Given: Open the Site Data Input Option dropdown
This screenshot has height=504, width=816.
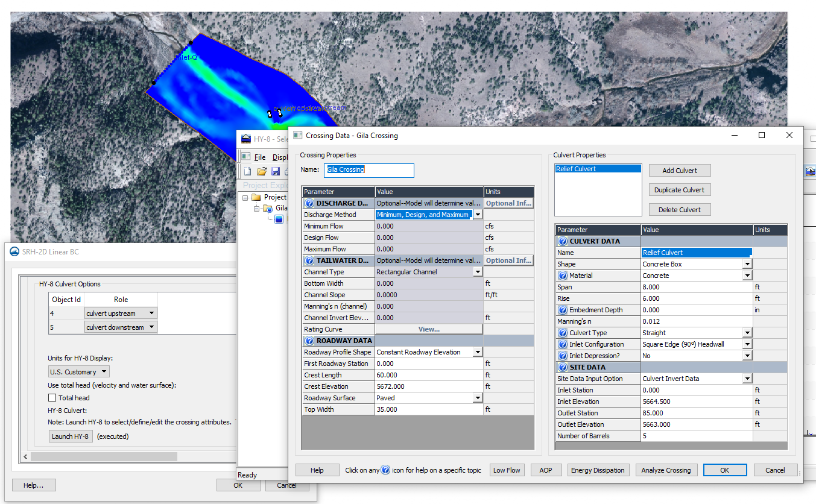Looking at the screenshot, I should 747,379.
